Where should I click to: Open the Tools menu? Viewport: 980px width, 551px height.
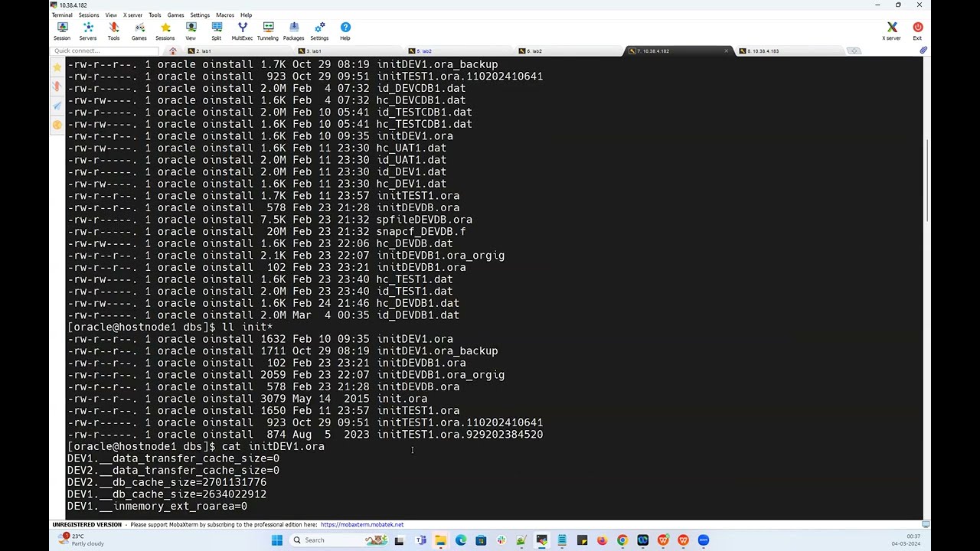[155, 15]
